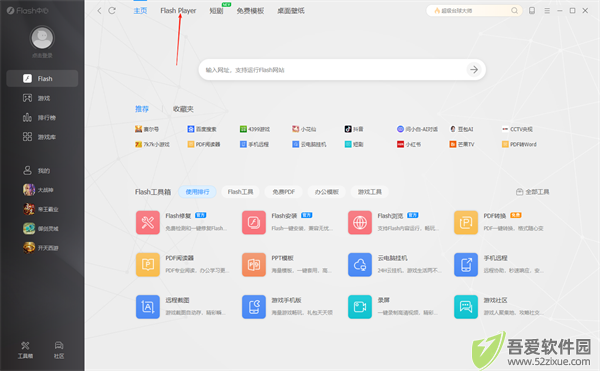Select the 游戏工具 filter pill
600x371 pixels.
[x=370, y=192]
